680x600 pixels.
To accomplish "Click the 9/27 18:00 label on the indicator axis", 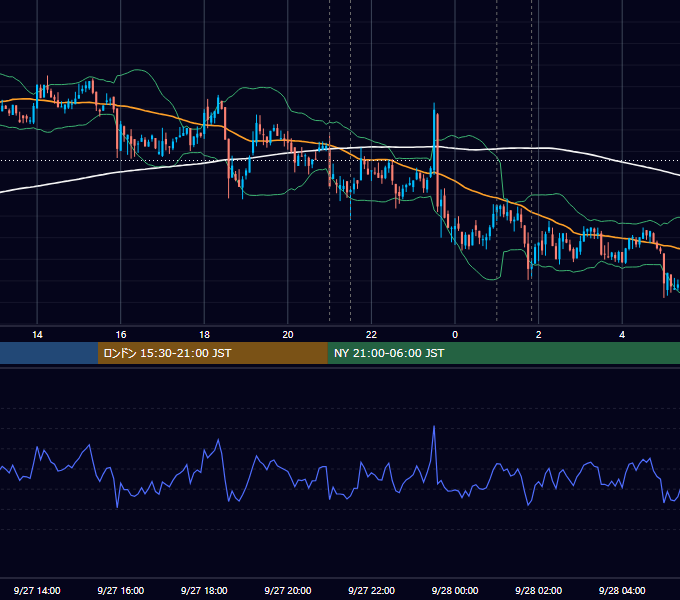I will coord(204,590).
